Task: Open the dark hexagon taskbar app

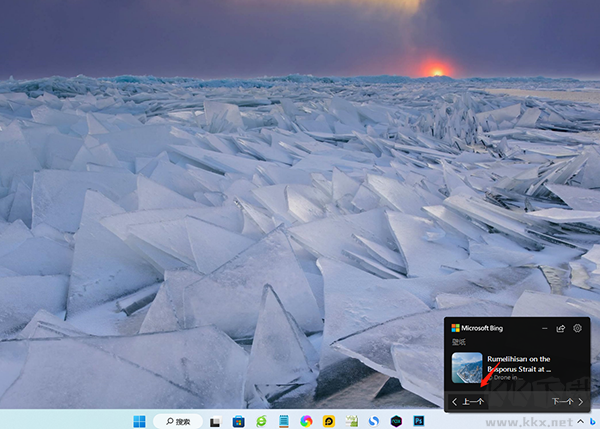Action: [x=396, y=421]
